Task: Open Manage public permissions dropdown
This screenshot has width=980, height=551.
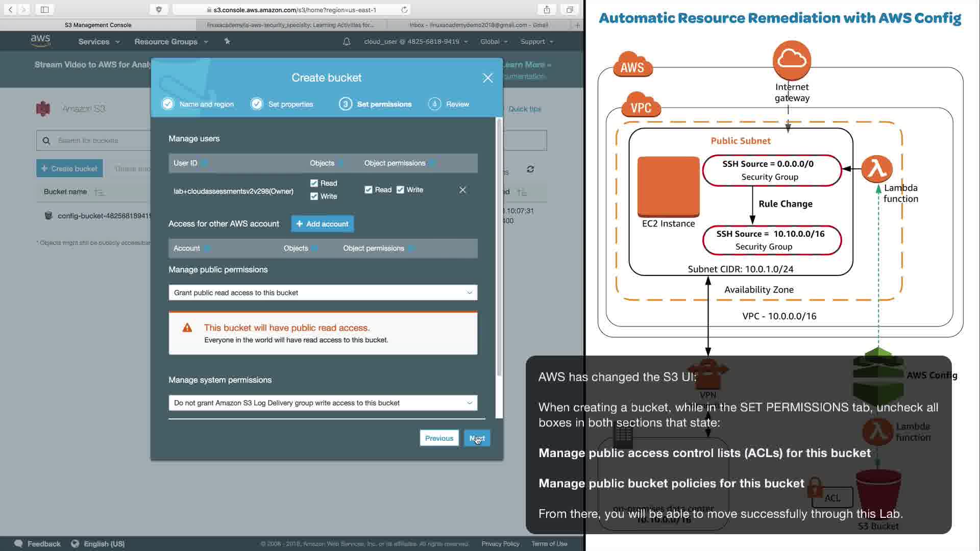Action: (323, 293)
